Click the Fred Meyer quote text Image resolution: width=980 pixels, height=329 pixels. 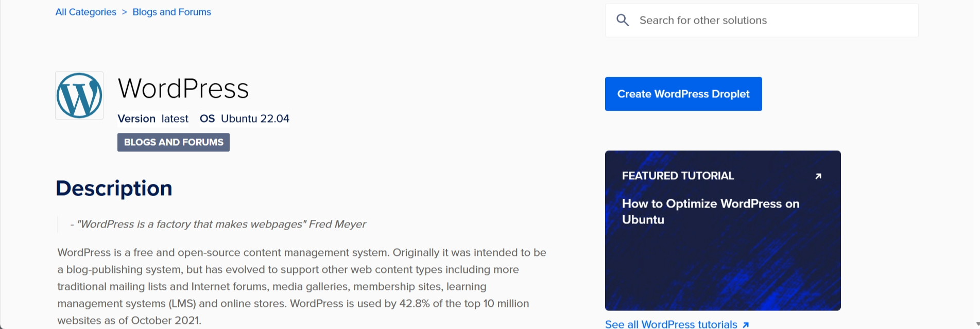(x=218, y=224)
